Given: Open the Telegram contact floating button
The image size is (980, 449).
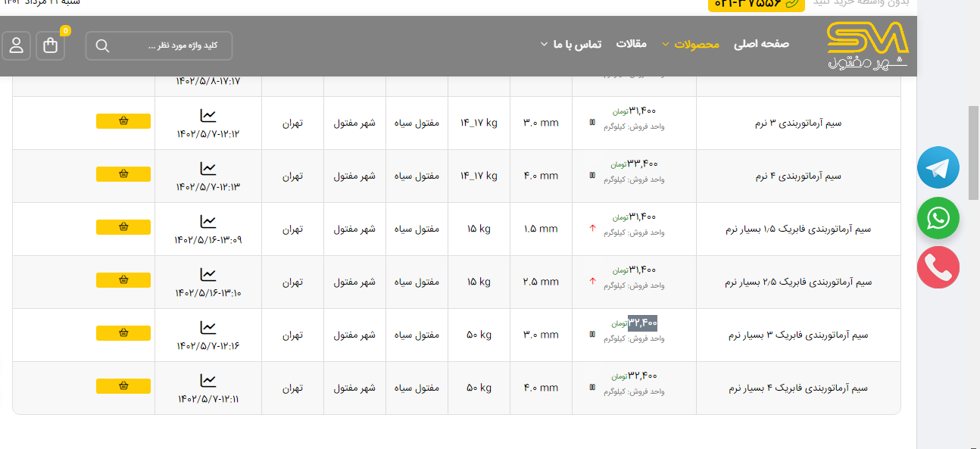Looking at the screenshot, I should pyautogui.click(x=938, y=167).
